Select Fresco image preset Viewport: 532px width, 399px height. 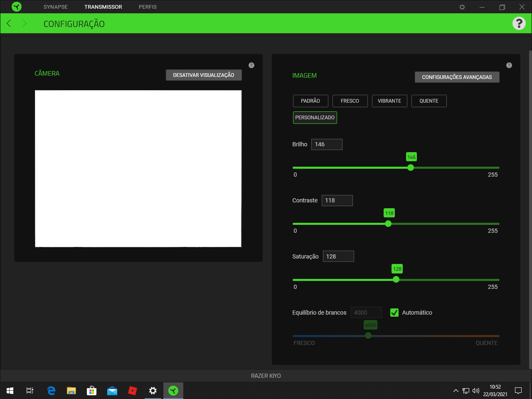pos(350,101)
